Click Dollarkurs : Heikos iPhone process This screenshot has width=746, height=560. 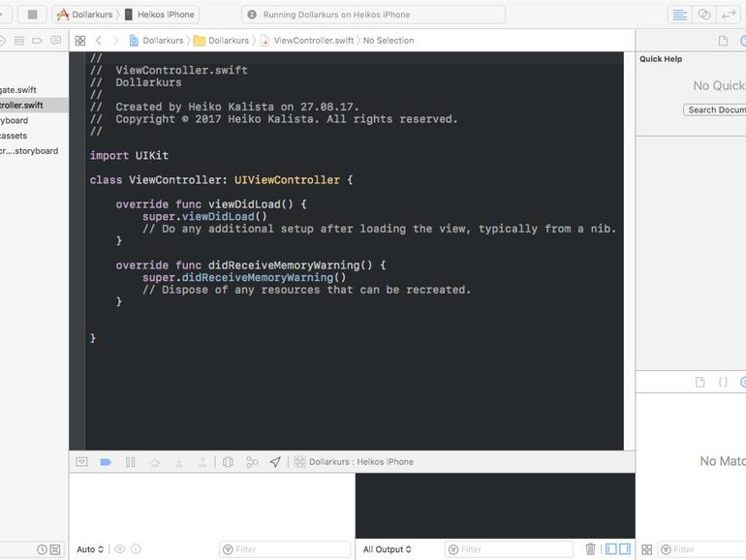click(355, 461)
